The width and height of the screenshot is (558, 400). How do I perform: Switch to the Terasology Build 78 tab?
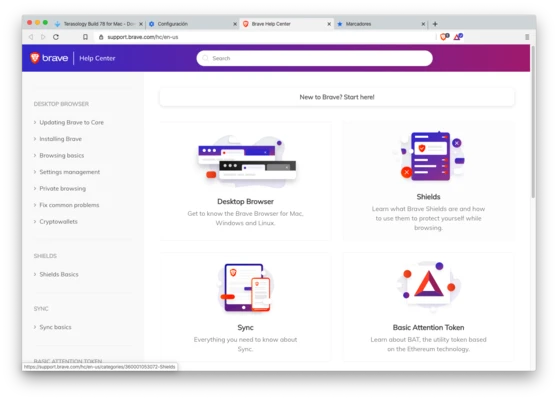[x=99, y=24]
